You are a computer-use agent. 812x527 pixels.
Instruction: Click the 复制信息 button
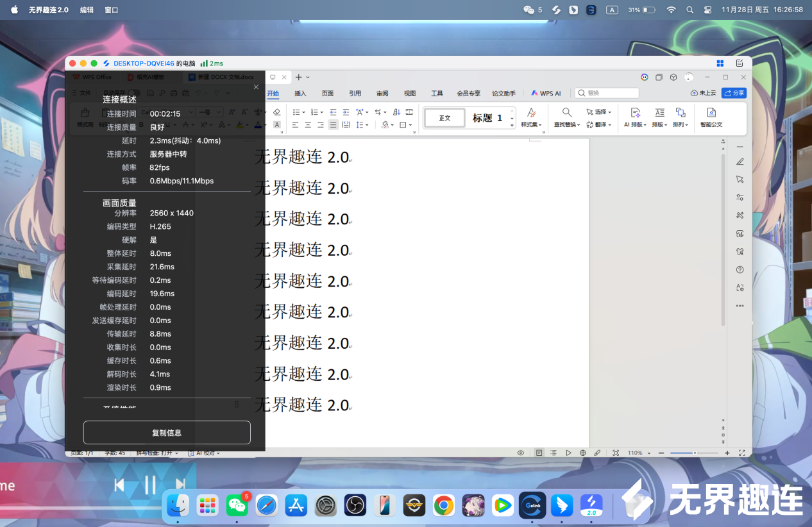(x=167, y=433)
